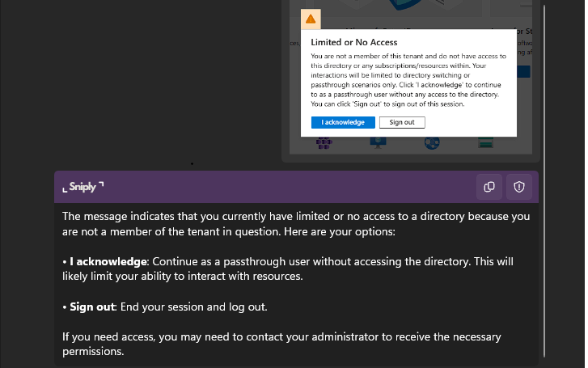Click the orange warning triangle icon

point(311,19)
